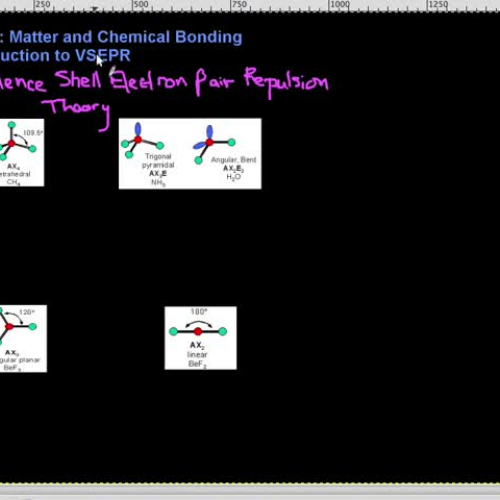Image resolution: width=500 pixels, height=500 pixels.
Task: Click the 1250 mark on the ruler
Action: pos(438,5)
